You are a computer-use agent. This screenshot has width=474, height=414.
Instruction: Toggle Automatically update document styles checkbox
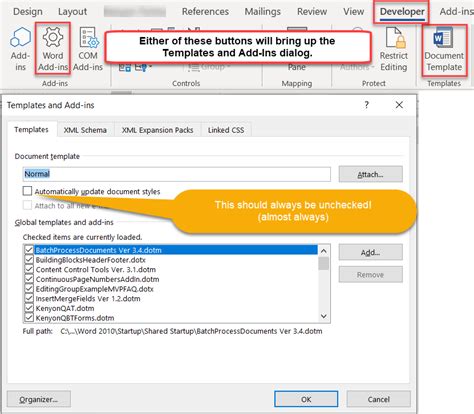coord(27,191)
